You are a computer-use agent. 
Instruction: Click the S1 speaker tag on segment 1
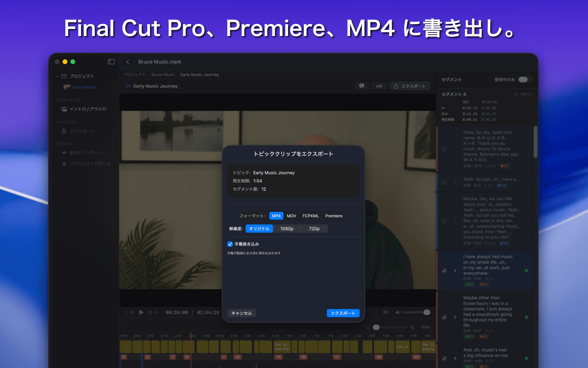(504, 166)
